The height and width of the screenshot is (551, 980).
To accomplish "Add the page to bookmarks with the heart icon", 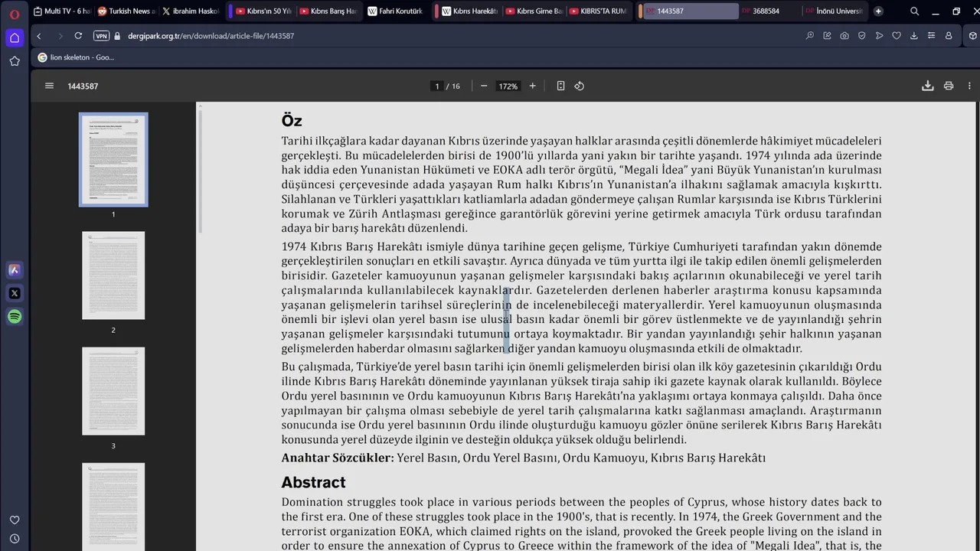I will 897,36.
